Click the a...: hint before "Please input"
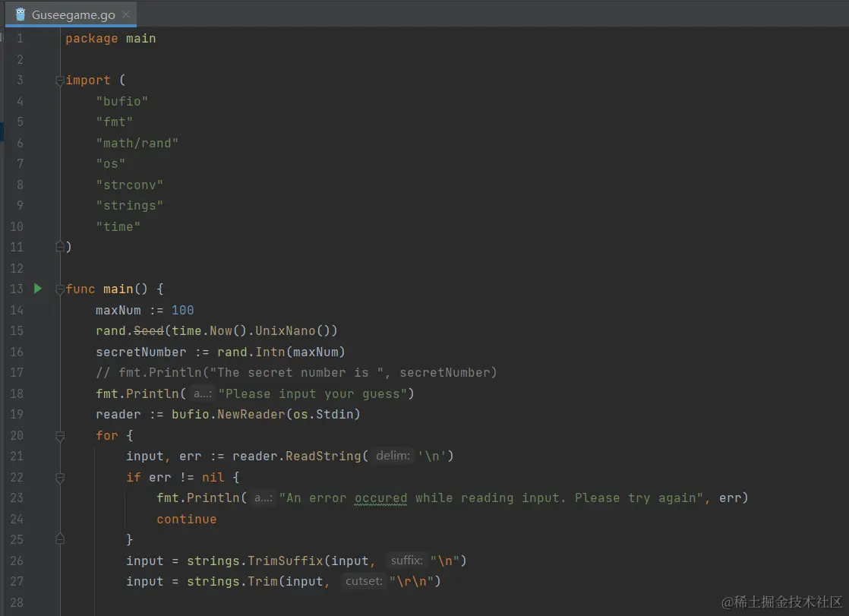 tap(203, 394)
